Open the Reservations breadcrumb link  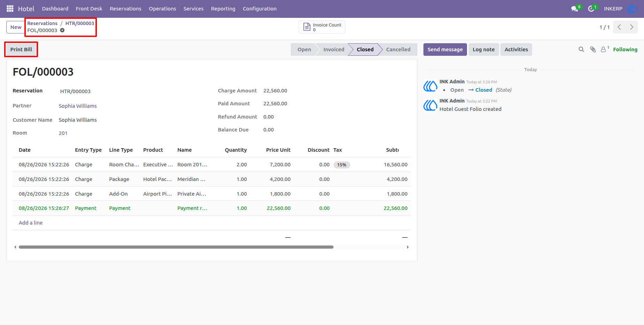(42, 23)
